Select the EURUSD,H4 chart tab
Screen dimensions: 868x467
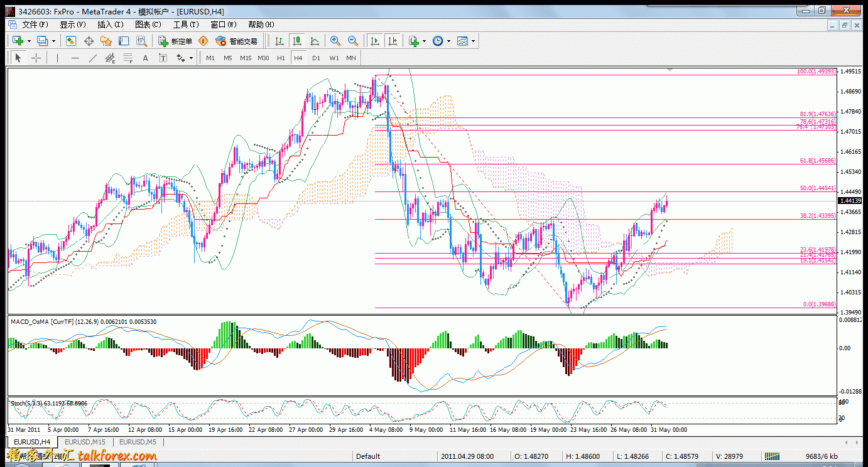[32, 442]
